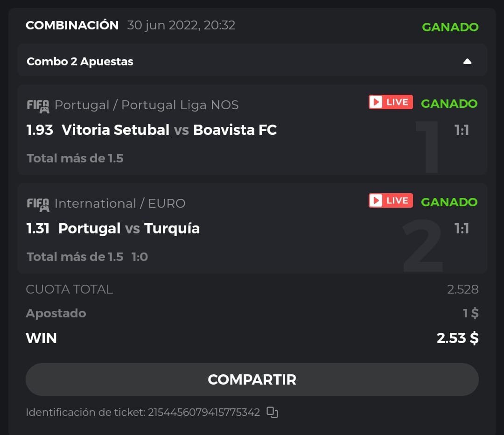Click GANADO status on second bet
Viewport: 504px width, 435px height.
pos(449,202)
